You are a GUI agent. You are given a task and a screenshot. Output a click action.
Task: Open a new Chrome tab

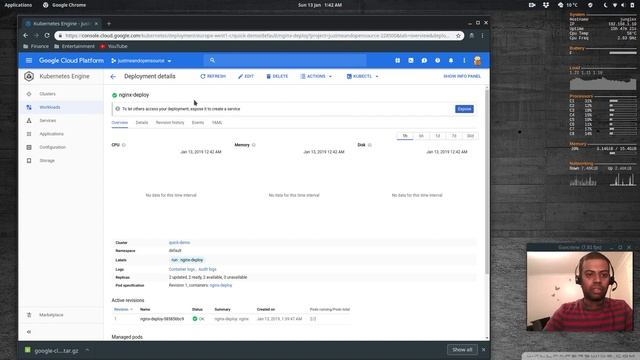pyautogui.click(x=109, y=24)
